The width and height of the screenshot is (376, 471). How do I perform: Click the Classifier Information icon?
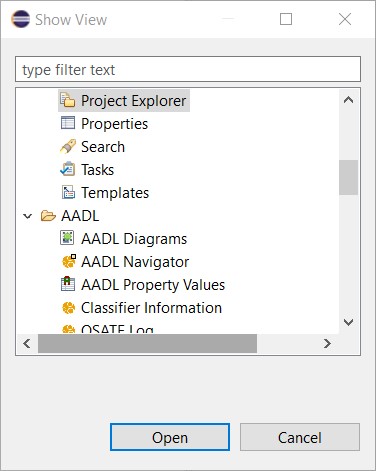tap(69, 308)
